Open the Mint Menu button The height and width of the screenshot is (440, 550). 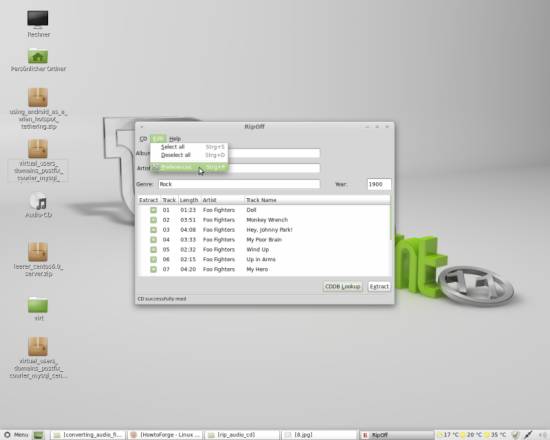(16, 435)
